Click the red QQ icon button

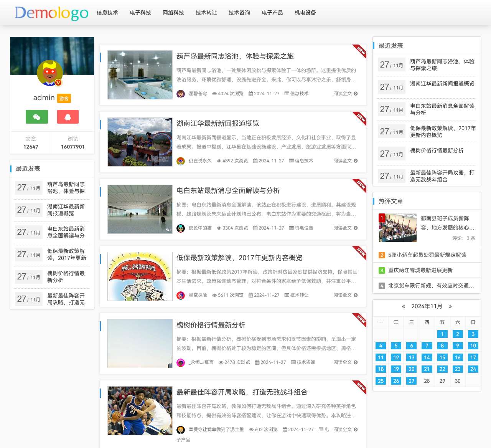[68, 117]
